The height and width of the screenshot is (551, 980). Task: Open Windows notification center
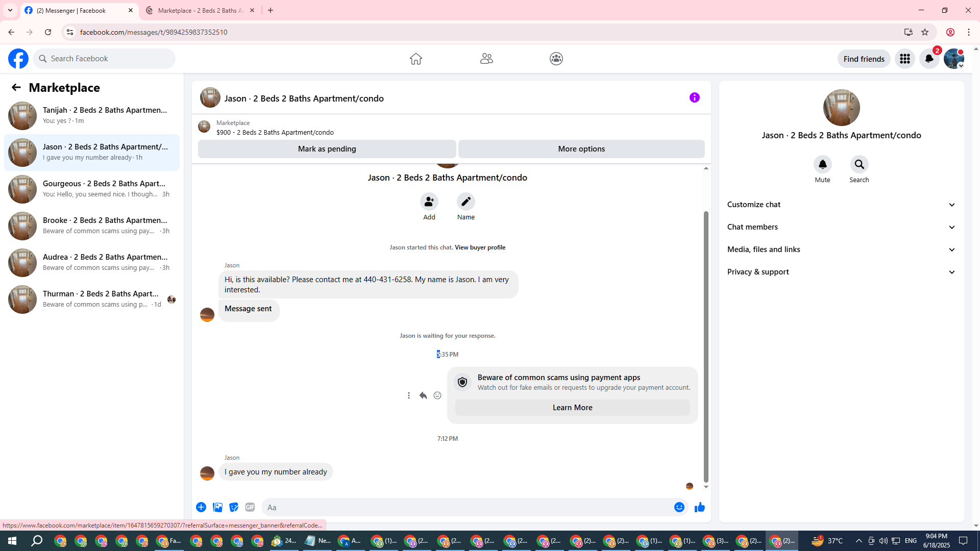coord(964,541)
